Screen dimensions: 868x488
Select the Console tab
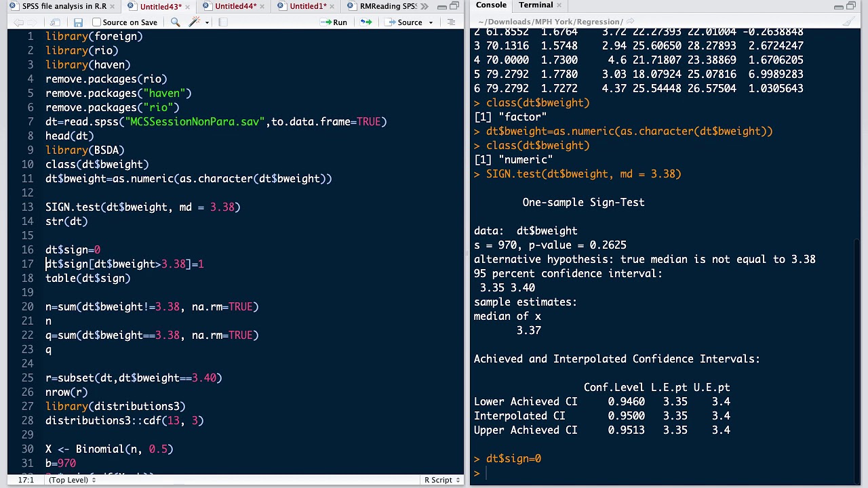491,5
